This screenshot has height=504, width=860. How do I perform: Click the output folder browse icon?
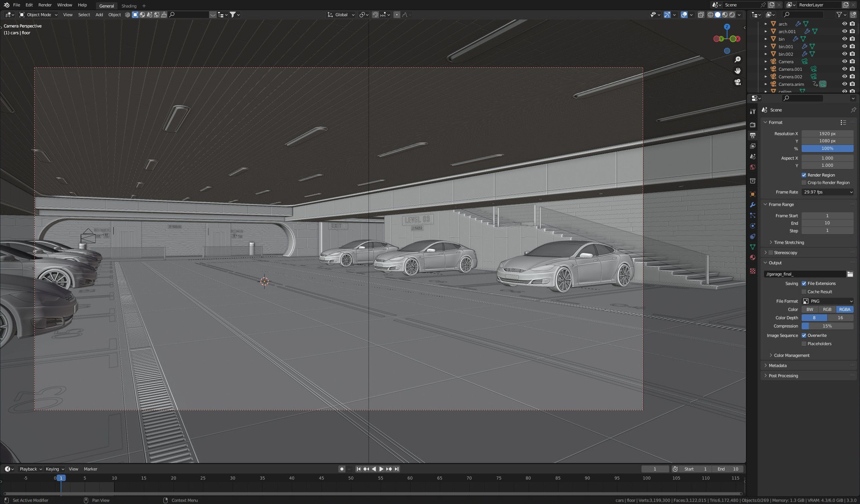[850, 274]
